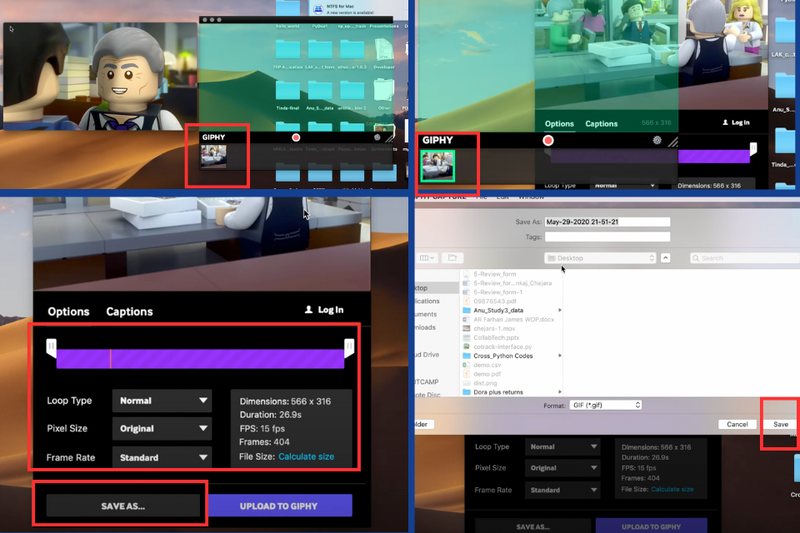Click Log in above the full-width purple timeline
Screen dimensions: 800x533
pyautogui.click(x=324, y=310)
